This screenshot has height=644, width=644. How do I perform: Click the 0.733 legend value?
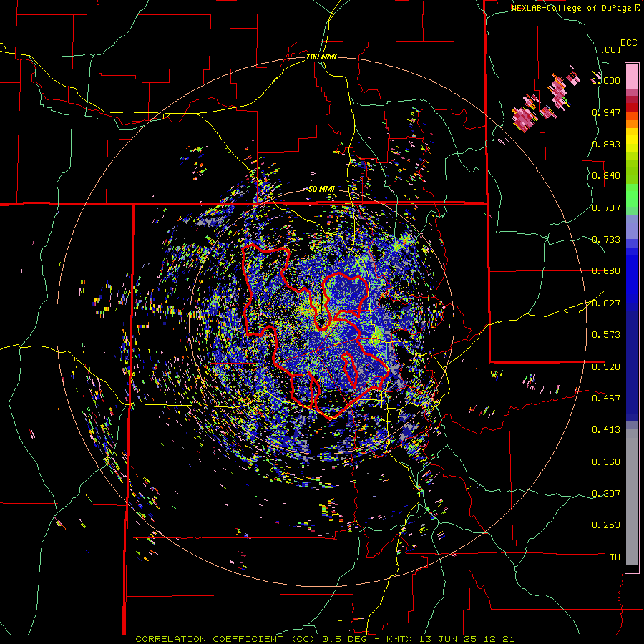tap(606, 240)
